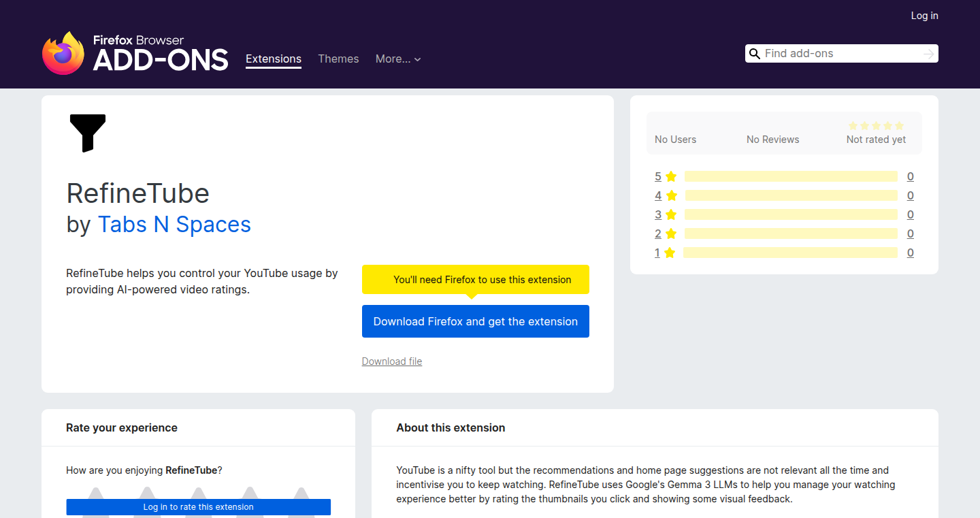The image size is (980, 518).
Task: Switch to the Themes tab
Action: tap(338, 59)
